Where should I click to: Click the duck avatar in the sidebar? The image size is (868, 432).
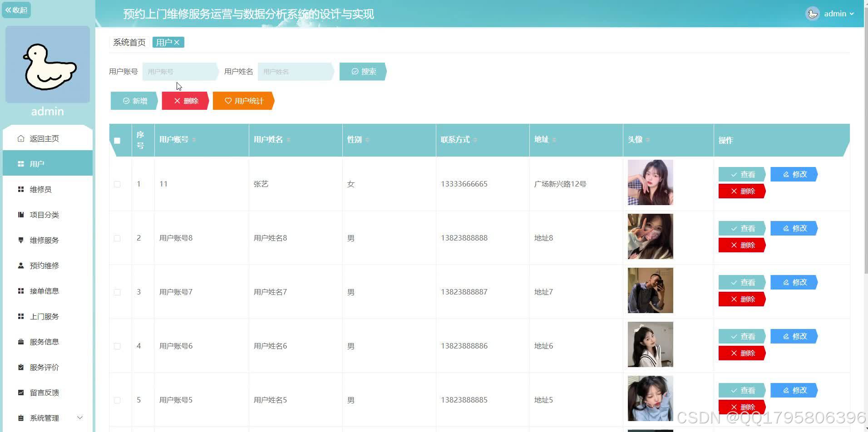[48, 64]
